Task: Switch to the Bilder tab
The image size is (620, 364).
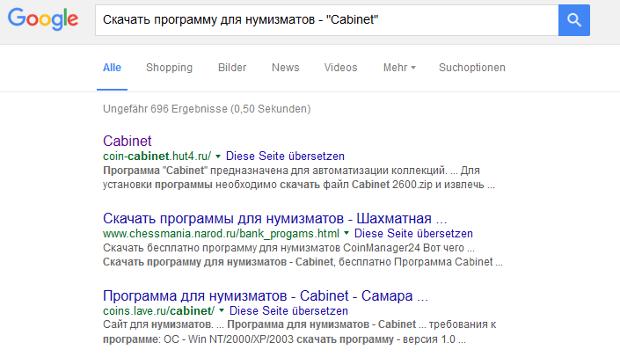Action: tap(232, 68)
